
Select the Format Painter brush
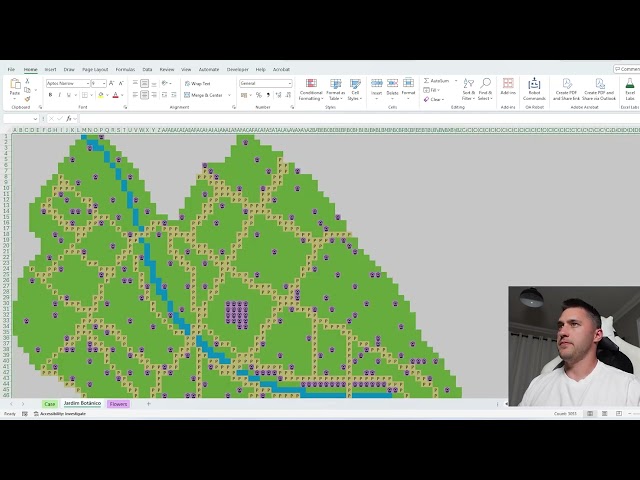27,99
